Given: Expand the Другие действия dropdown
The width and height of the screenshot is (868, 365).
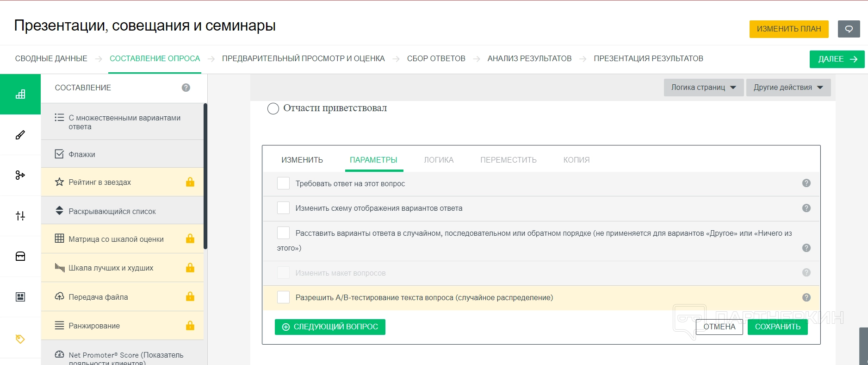Looking at the screenshot, I should tap(788, 88).
